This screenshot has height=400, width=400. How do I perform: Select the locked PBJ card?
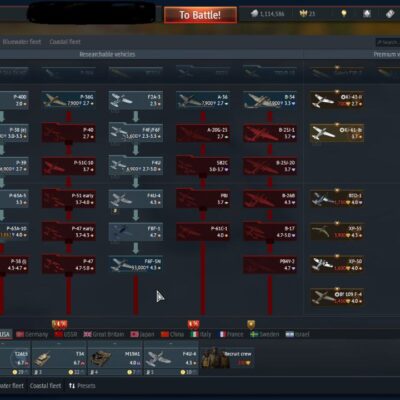203,199
